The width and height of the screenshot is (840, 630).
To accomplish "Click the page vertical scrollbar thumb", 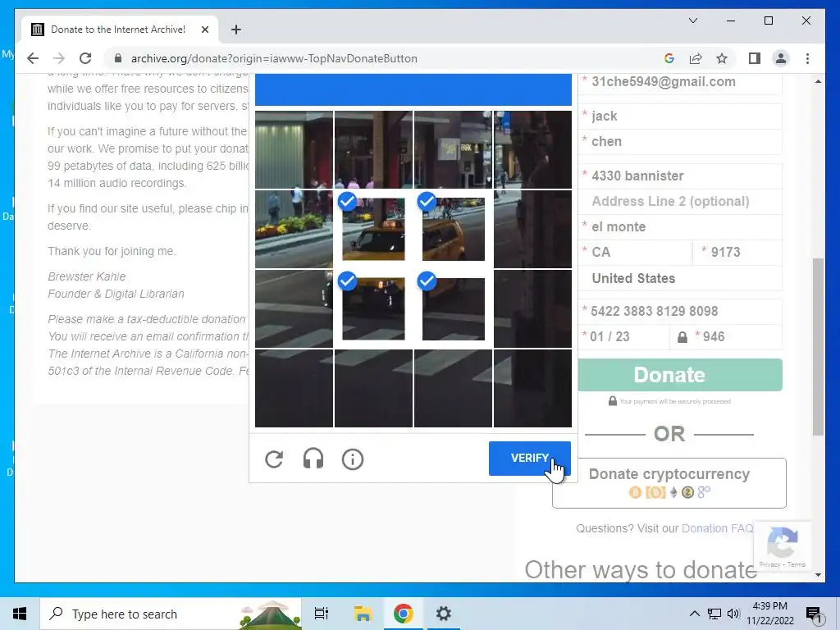I will point(818,347).
